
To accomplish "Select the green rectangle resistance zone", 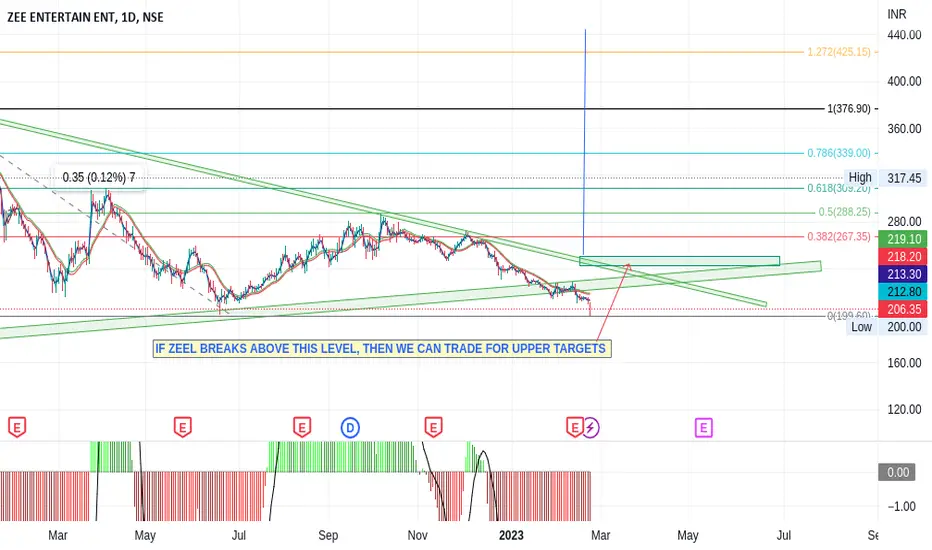I will pos(679,261).
